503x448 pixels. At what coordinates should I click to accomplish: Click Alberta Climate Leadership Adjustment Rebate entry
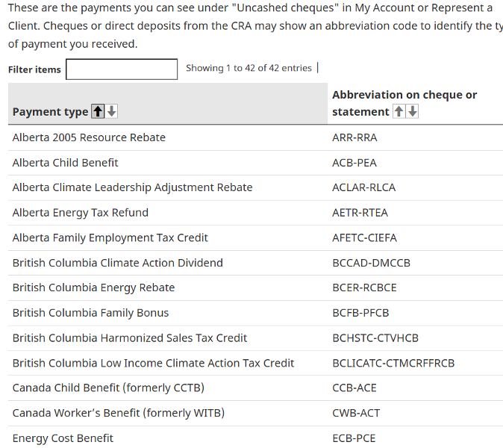tap(132, 187)
